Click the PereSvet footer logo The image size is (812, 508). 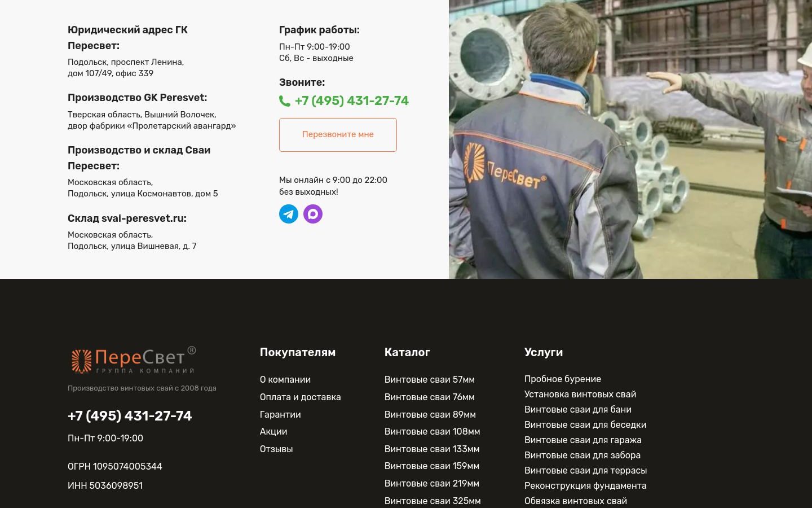(133, 360)
